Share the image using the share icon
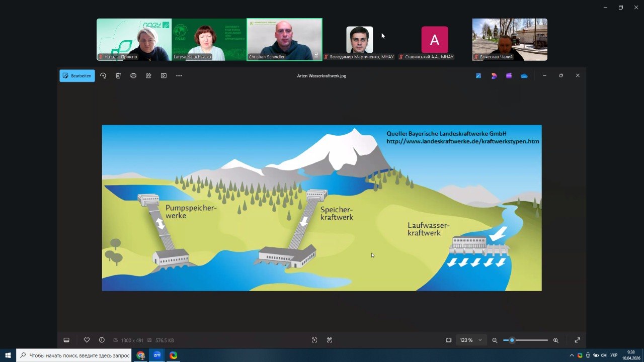Image resolution: width=644 pixels, height=362 pixels. pyautogui.click(x=148, y=76)
